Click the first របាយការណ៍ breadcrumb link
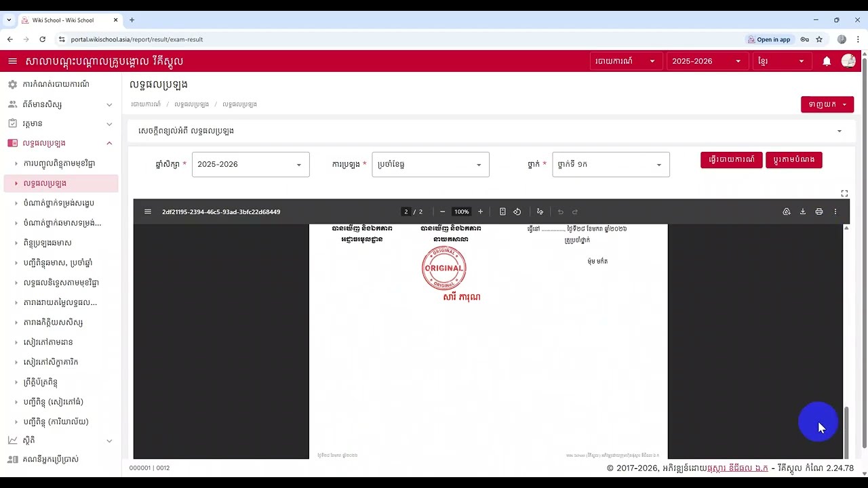The height and width of the screenshot is (488, 868). (146, 104)
